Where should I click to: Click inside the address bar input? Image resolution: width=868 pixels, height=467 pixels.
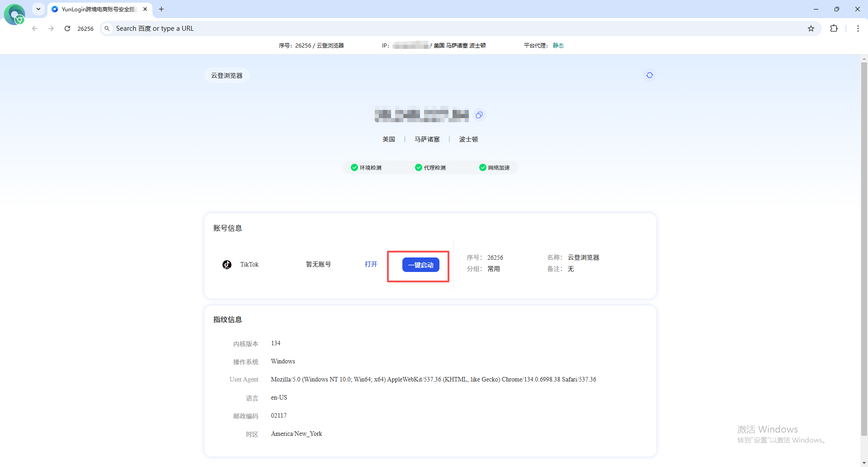pyautogui.click(x=316, y=28)
